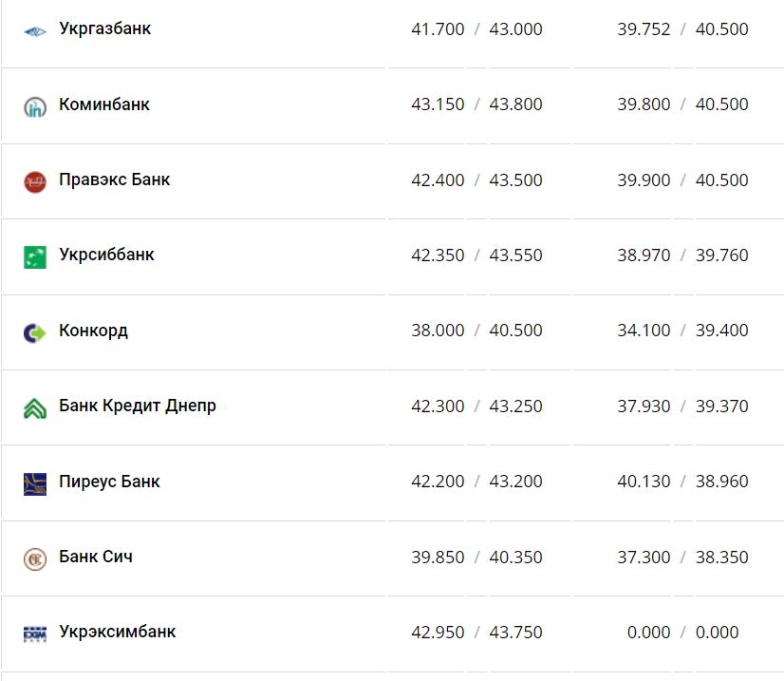Open the Коминбанк bank name link
This screenshot has height=681, width=784.
coord(103,104)
